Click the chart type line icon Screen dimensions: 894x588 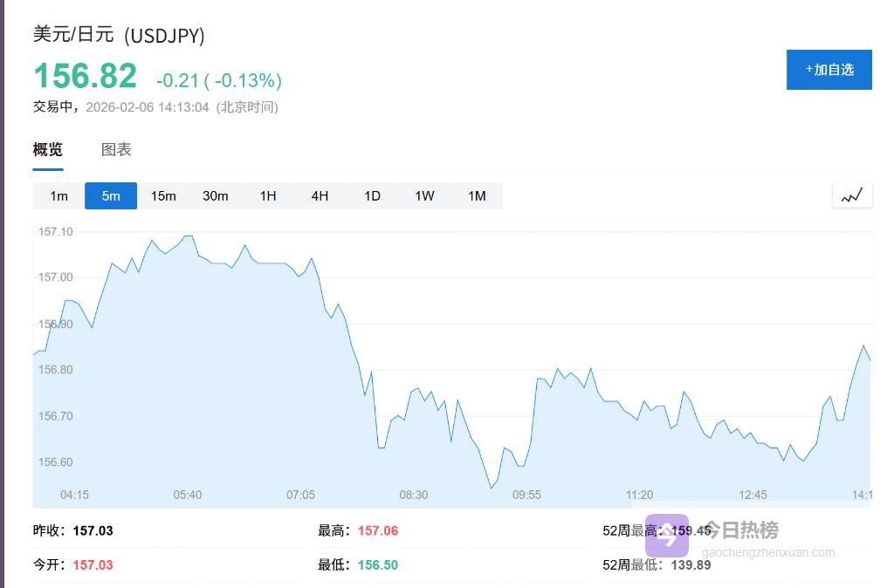point(852,195)
